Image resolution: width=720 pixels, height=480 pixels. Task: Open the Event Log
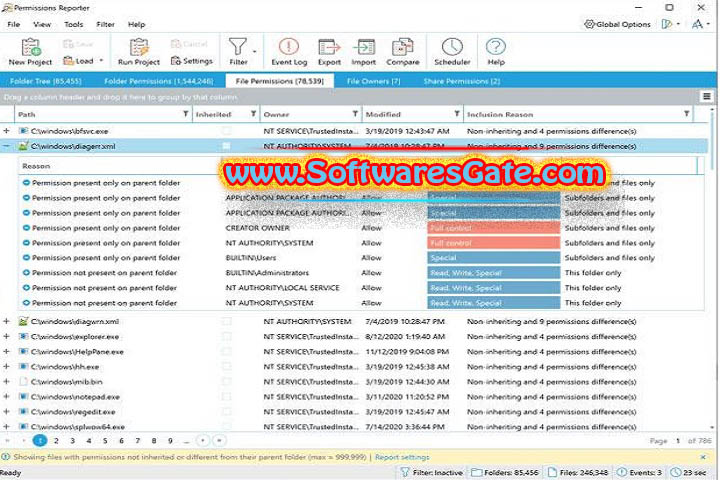tap(289, 51)
